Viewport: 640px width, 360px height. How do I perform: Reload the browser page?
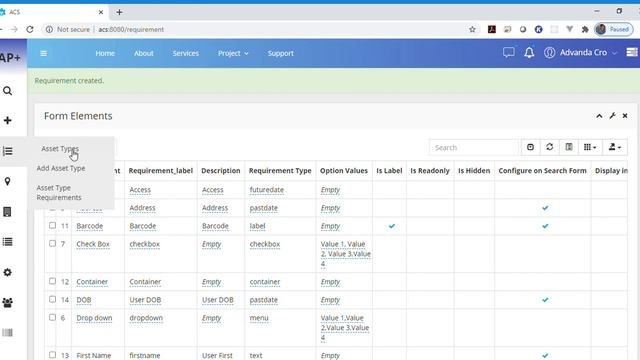30,29
